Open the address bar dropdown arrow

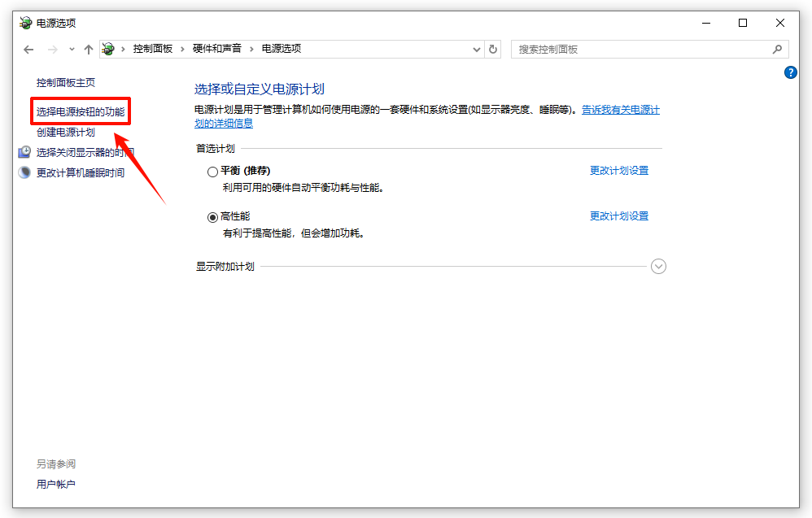(477, 49)
